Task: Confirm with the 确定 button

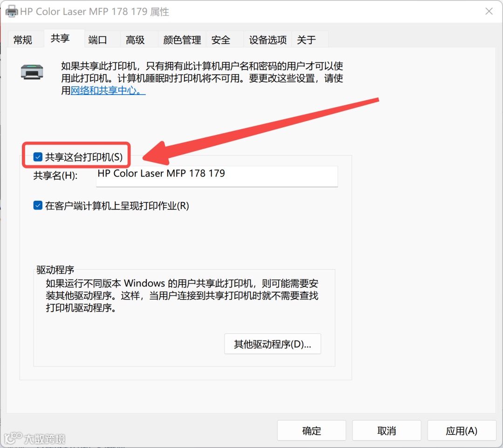Action: point(312,430)
